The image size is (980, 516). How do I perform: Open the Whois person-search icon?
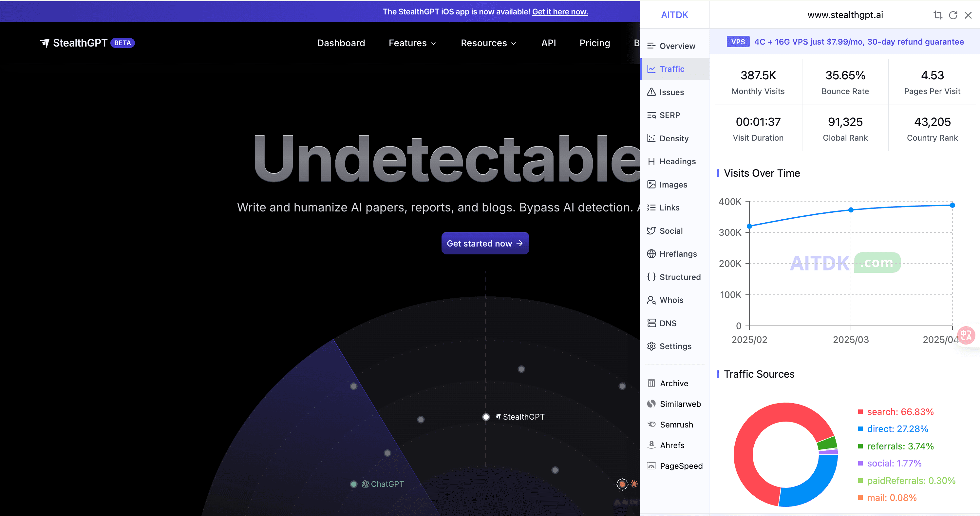[x=651, y=300]
